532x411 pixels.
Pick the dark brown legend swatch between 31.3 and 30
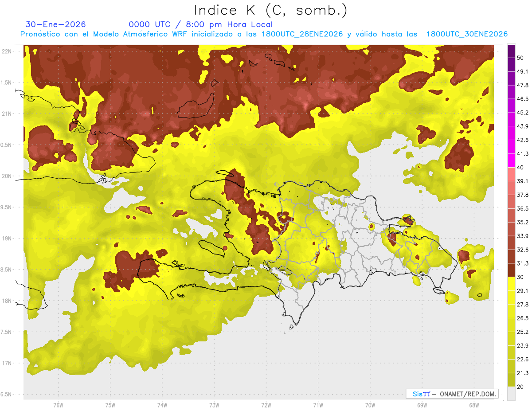tap(511, 270)
